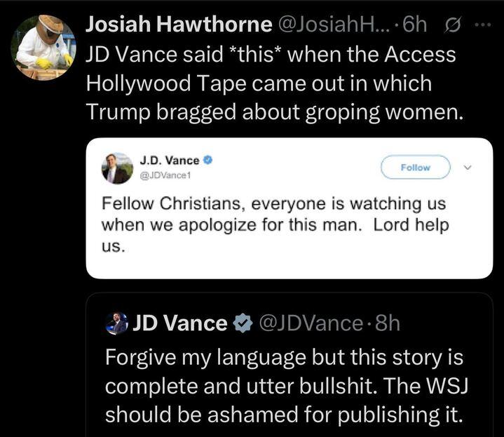Click the verified badge next to J.D. Vance
The image size is (504, 437).
pyautogui.click(x=208, y=161)
